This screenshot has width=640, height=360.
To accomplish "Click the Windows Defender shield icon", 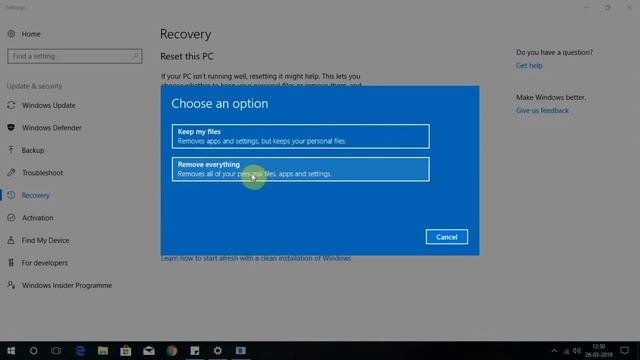I will 11,128.
